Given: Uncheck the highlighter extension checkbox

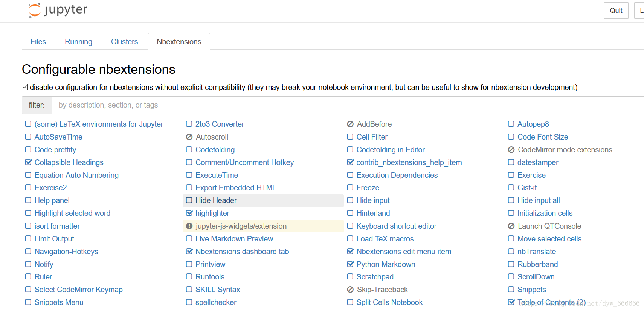Looking at the screenshot, I should tap(189, 213).
